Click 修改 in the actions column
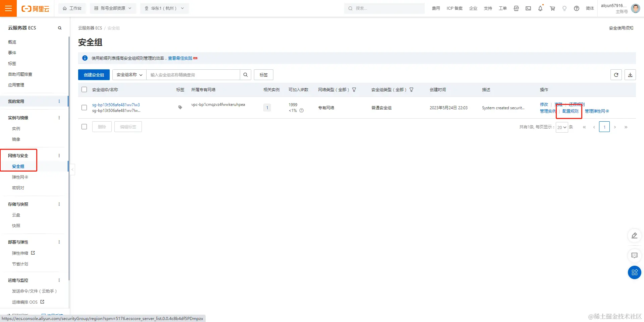 coord(544,105)
